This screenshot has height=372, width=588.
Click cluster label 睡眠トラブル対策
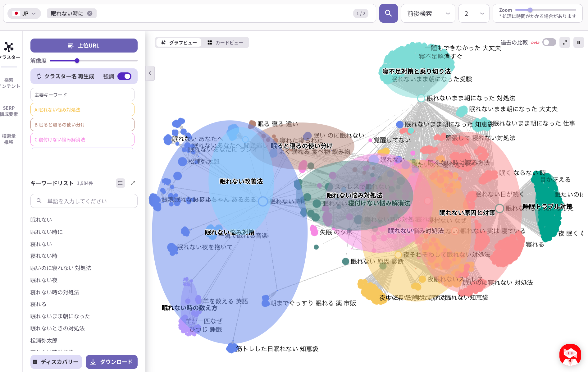548,207
